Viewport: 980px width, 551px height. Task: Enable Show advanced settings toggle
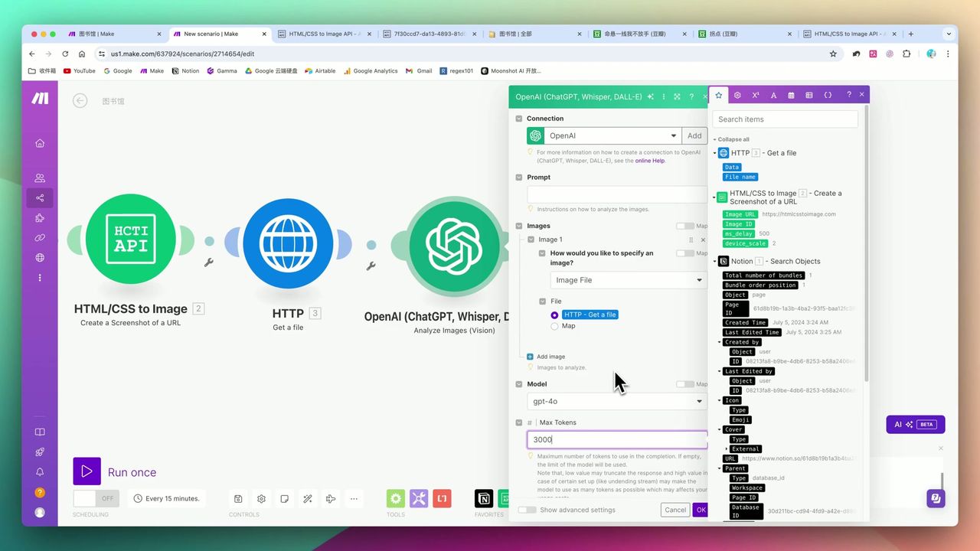tap(528, 510)
